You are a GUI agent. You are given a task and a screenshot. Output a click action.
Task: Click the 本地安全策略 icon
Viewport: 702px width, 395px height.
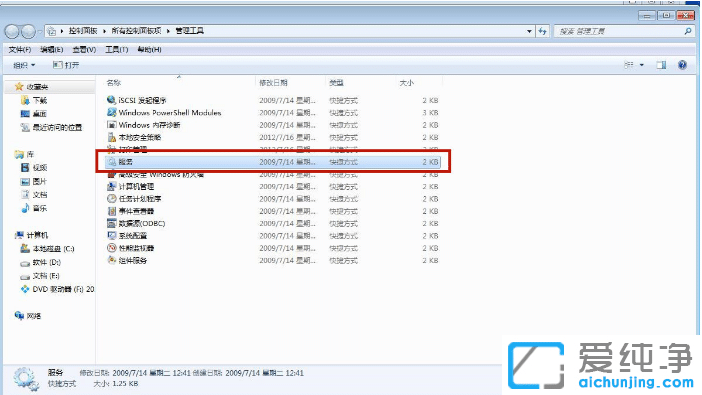click(x=111, y=137)
